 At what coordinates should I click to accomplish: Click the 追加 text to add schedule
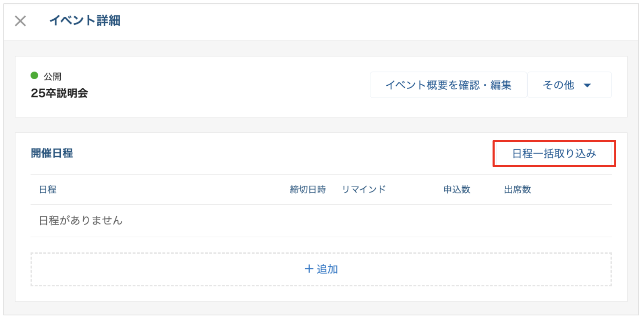(327, 269)
